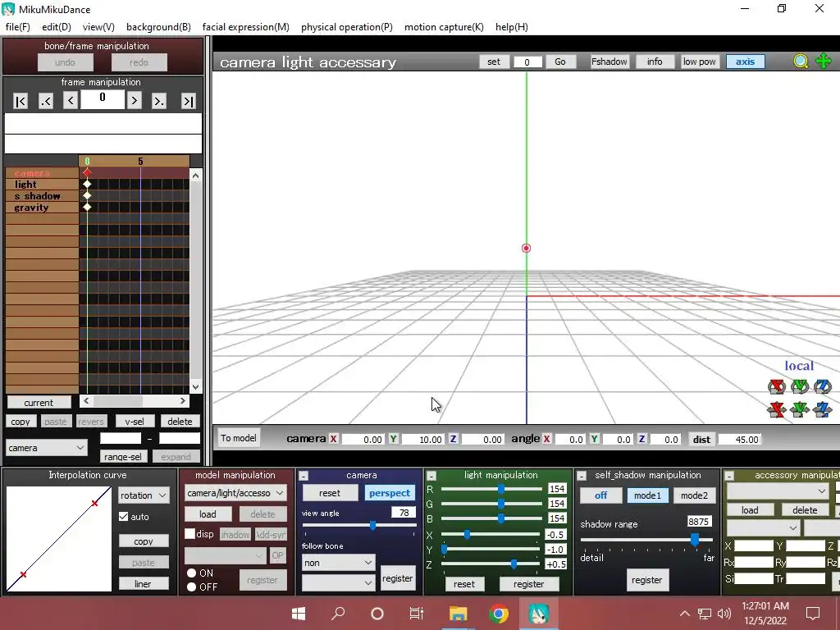
Task: Click the blue Z rotation axis icon
Action: click(x=822, y=386)
